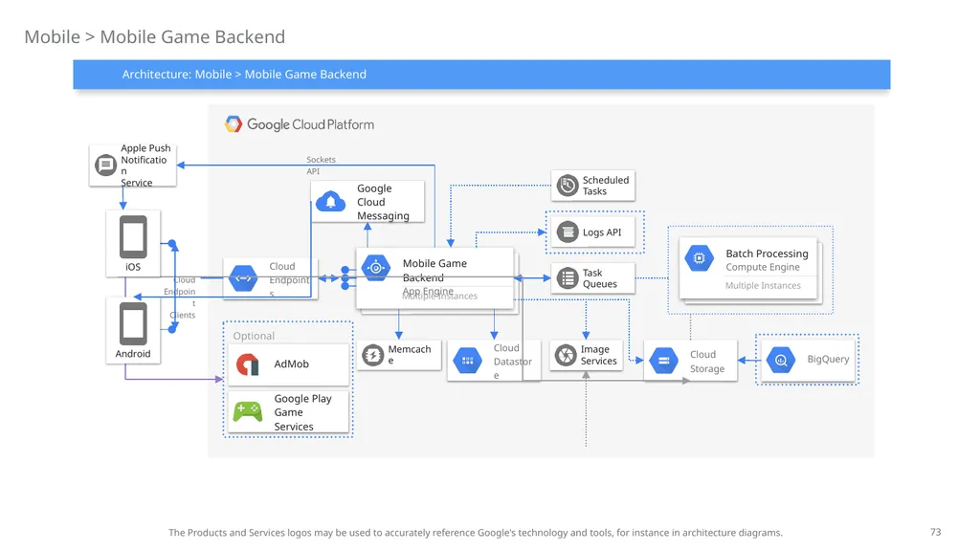The image size is (980, 551).
Task: Click the 'Sockets API' connector label
Action: point(321,165)
